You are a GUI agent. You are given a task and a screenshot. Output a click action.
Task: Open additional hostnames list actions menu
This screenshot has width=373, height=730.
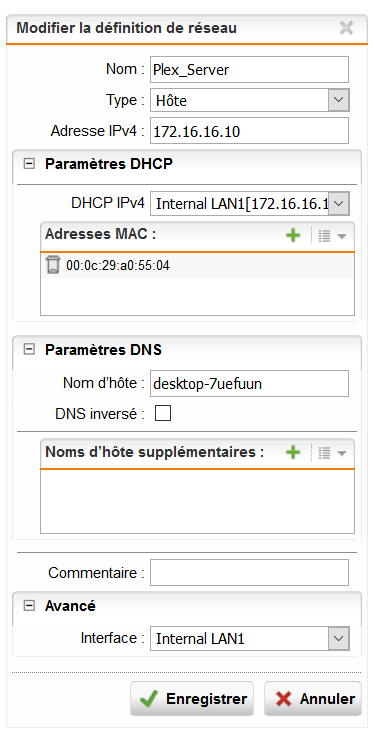tap(332, 453)
